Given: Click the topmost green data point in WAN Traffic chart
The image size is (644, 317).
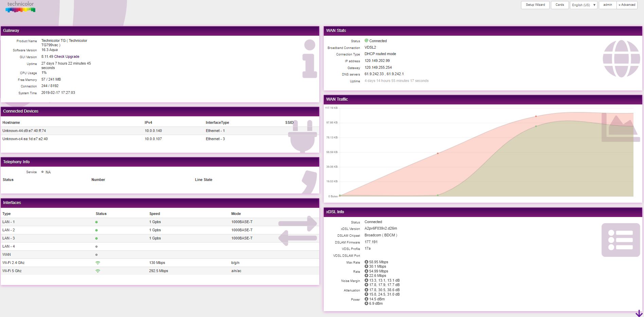Looking at the screenshot, I should click(536, 126).
